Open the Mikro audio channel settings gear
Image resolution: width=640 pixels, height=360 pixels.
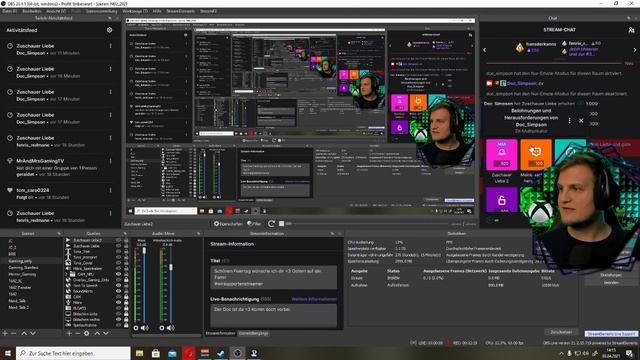(136, 328)
